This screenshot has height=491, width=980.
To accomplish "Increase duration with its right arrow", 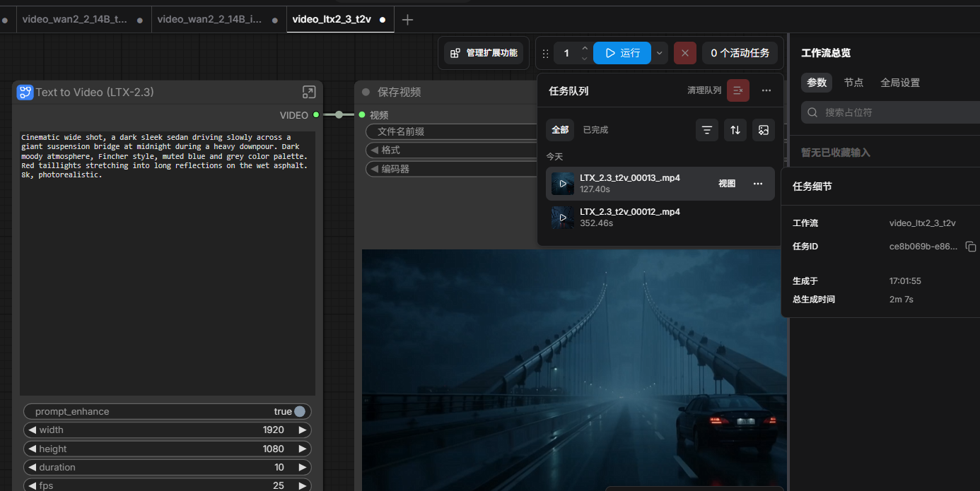I will [303, 467].
